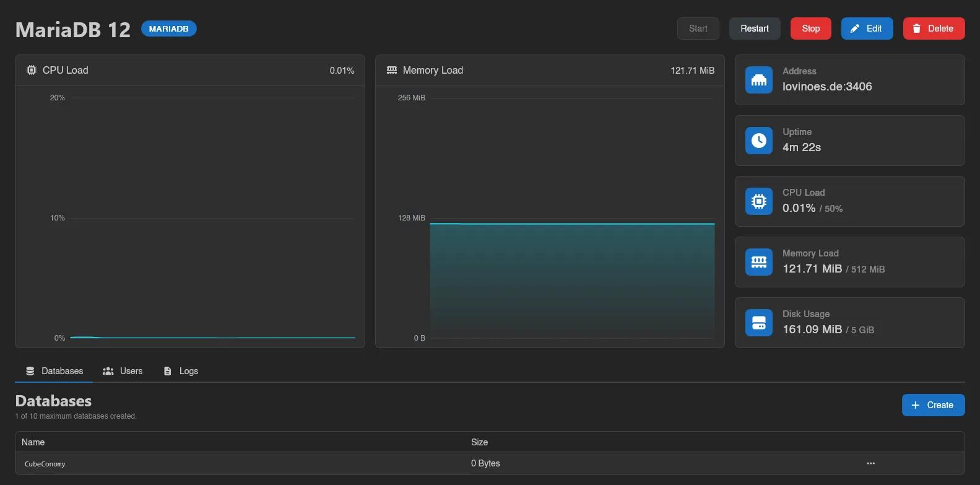This screenshot has width=980, height=485.
Task: Click the '1 of 10 maximum databases created' text
Action: (76, 416)
